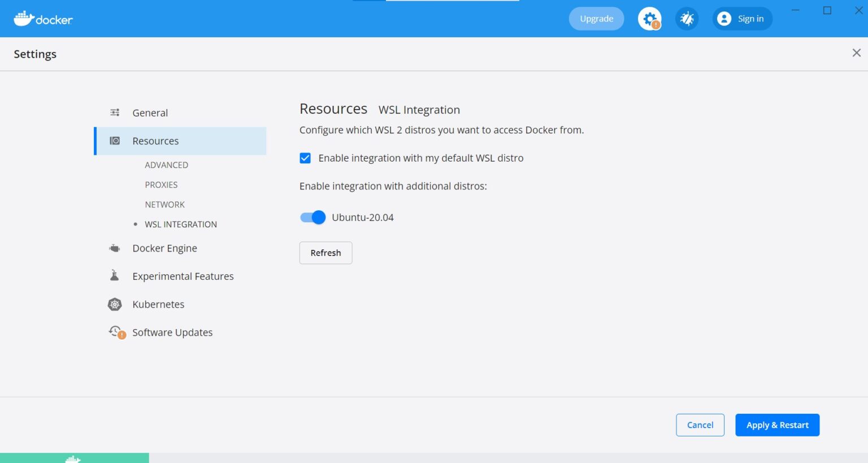Image resolution: width=868 pixels, height=463 pixels.
Task: Click the Experimental Features flask icon
Action: coord(115,276)
